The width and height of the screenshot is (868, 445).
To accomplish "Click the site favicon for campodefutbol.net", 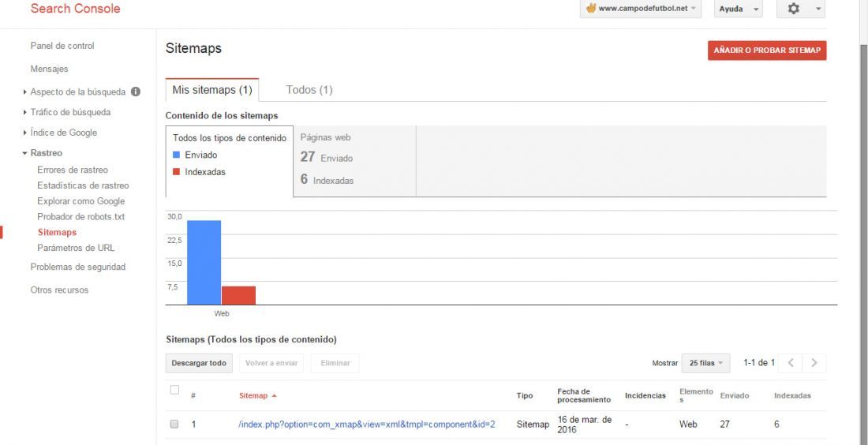I will coord(591,9).
